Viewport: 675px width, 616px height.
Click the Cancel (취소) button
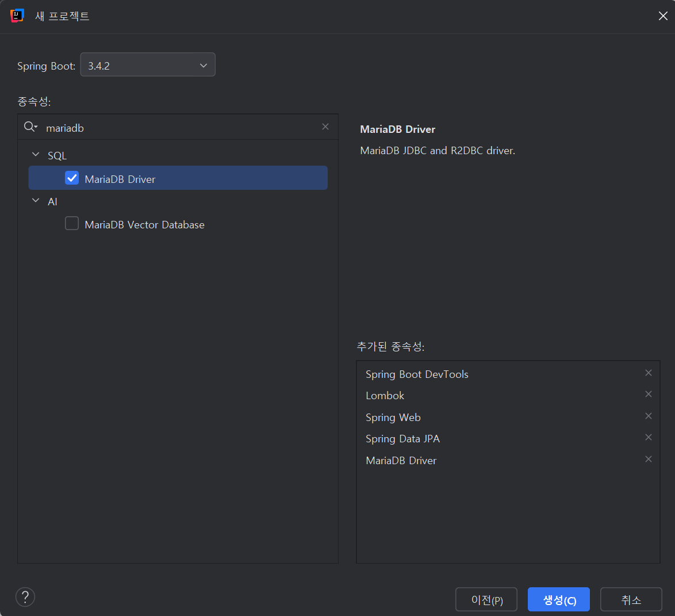631,599
